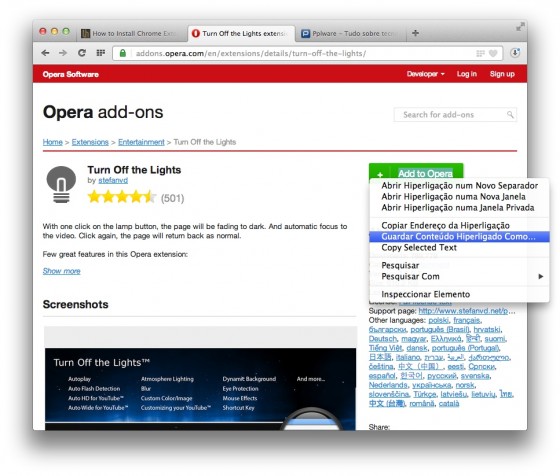Switch language to Türkçe
Screen dimensions: 560x476
(x=425, y=395)
